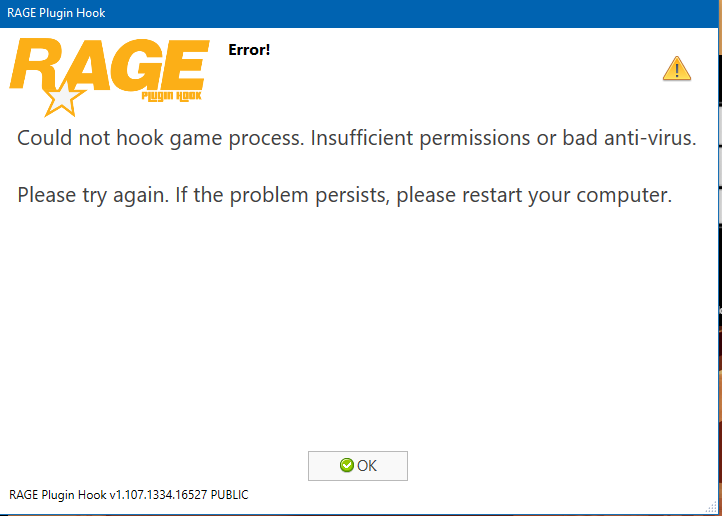
Task: Click the bold "Error!" heading
Action: point(249,49)
